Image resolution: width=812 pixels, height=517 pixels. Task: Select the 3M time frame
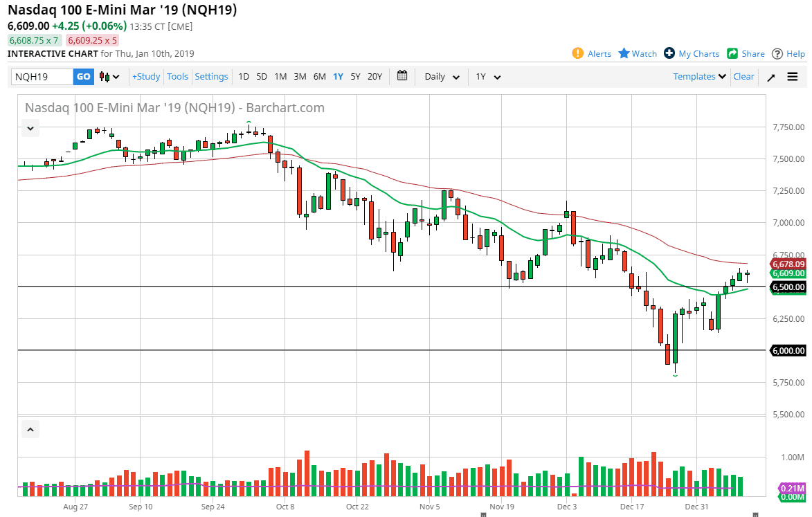pos(300,77)
